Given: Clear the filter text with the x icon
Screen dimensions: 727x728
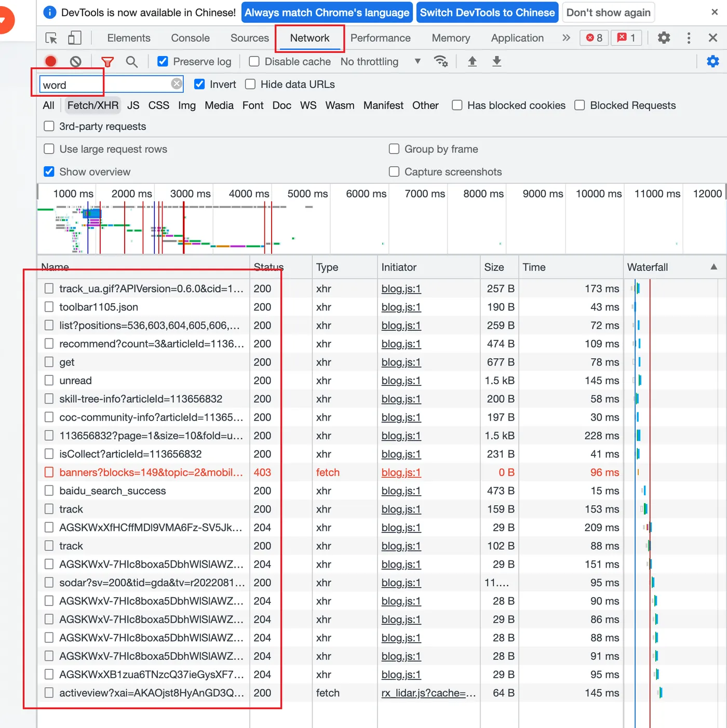Looking at the screenshot, I should pos(177,84).
